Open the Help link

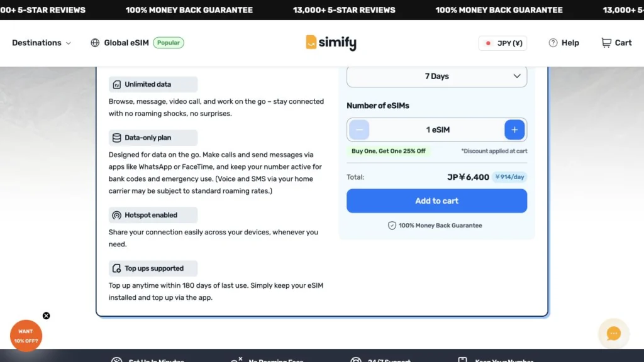pos(570,43)
